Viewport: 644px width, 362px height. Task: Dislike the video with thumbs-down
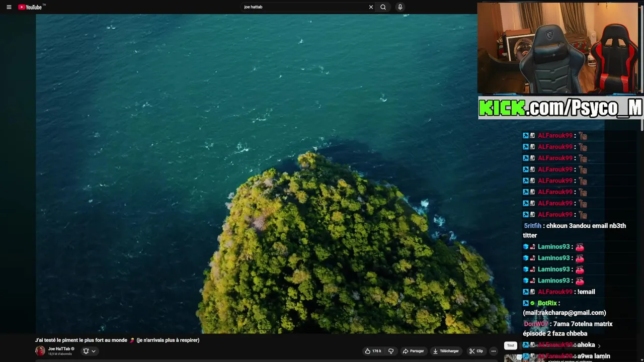click(391, 351)
